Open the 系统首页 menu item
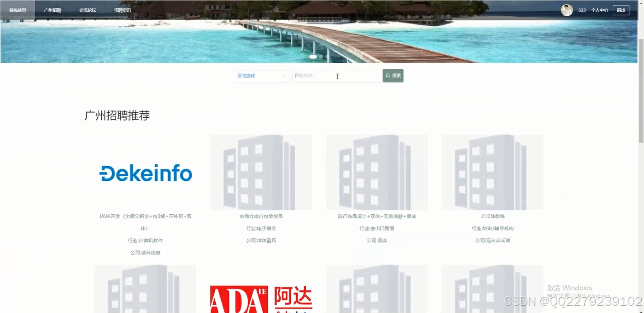 point(18,10)
